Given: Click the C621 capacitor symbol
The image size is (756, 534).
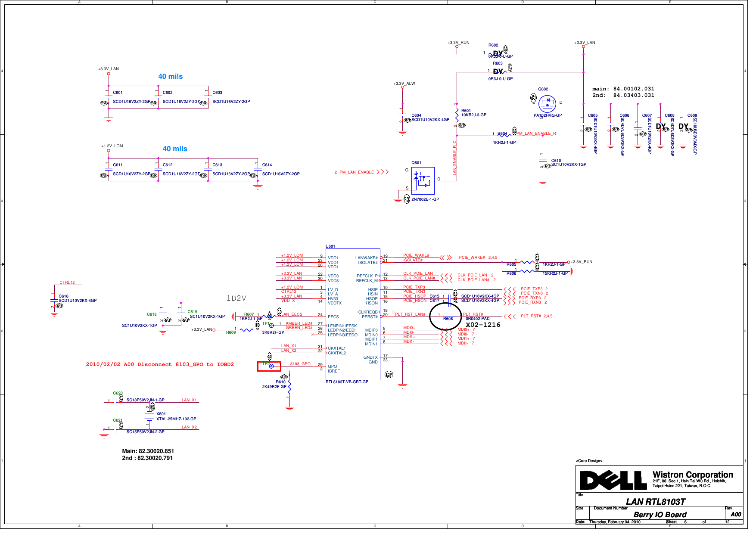Looking at the screenshot, I should (115, 429).
